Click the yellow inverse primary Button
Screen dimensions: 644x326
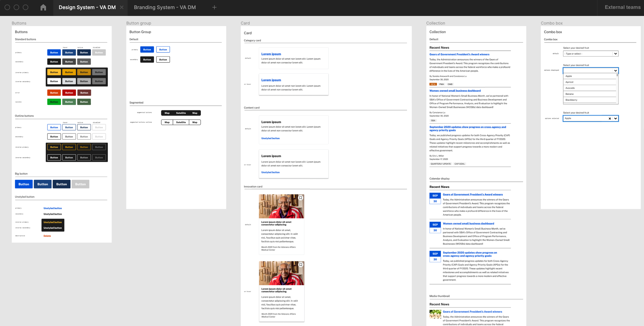54,72
